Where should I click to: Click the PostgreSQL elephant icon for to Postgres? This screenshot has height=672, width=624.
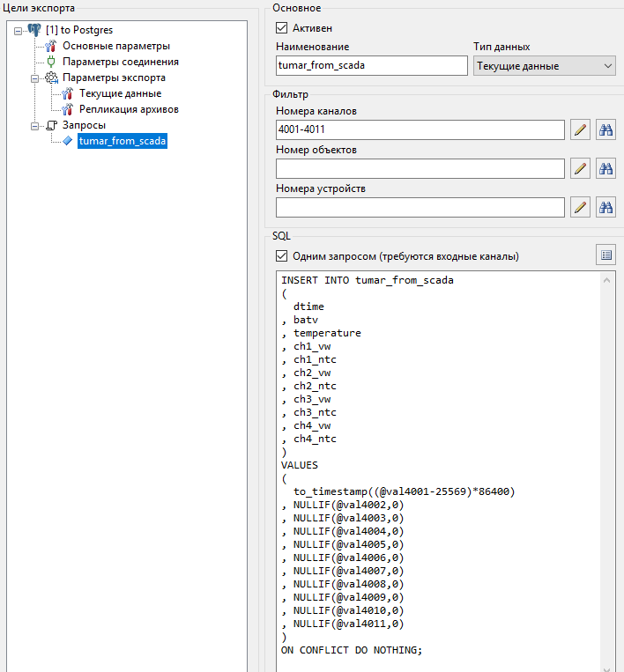pos(34,30)
